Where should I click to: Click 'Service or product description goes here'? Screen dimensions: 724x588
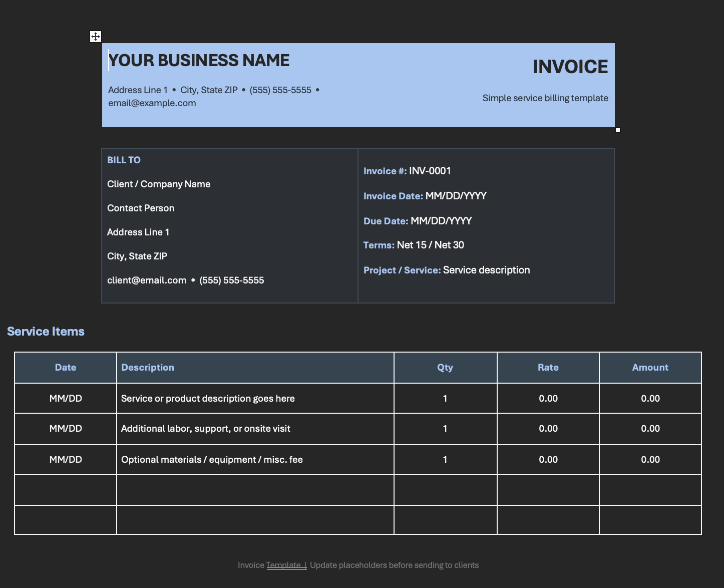click(208, 399)
